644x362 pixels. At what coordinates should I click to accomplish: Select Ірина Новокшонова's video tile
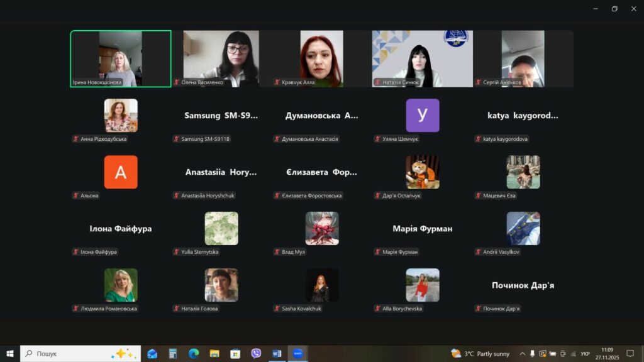click(x=120, y=58)
